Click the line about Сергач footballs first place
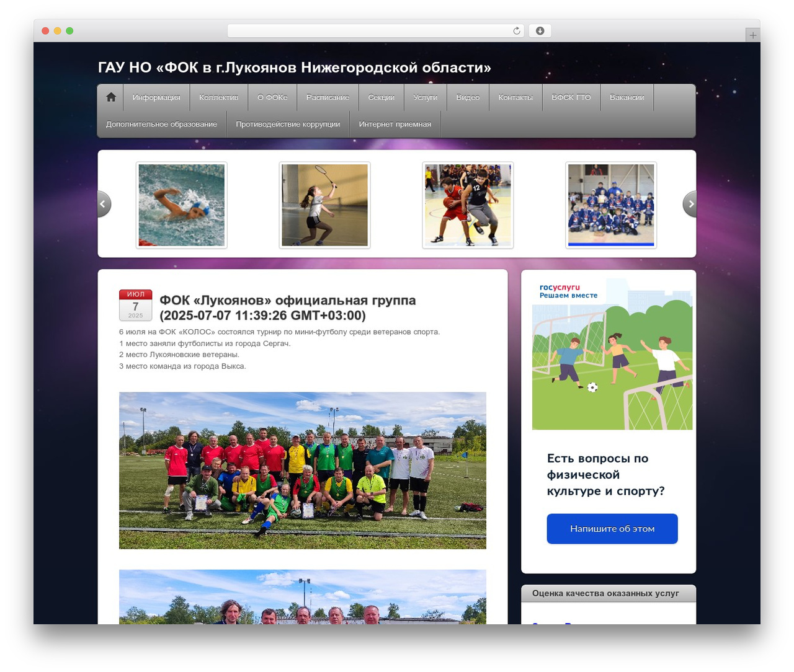Viewport: 794px width, 672px height. [205, 343]
